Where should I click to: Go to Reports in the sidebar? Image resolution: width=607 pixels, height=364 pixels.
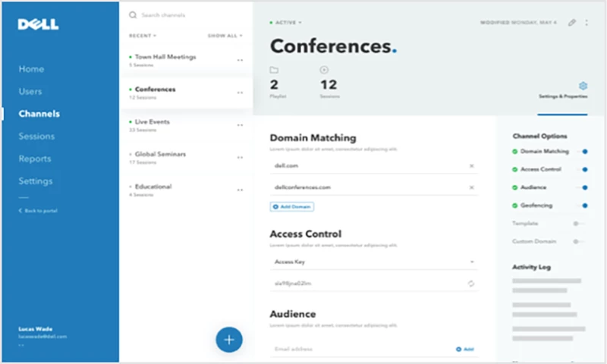click(35, 159)
